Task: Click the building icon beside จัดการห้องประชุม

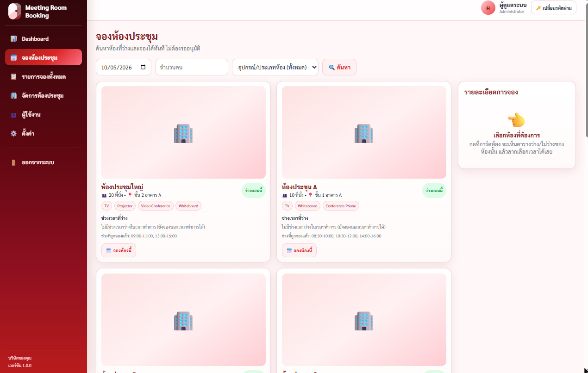Action: click(x=13, y=96)
